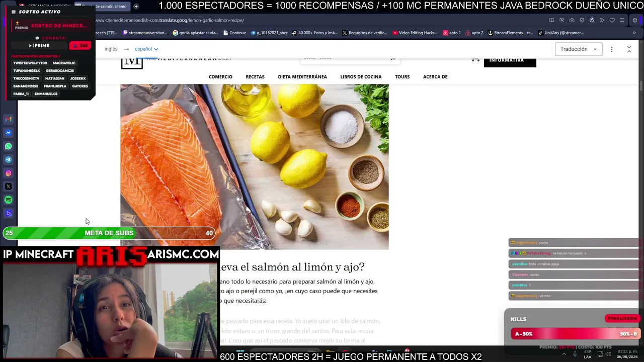Open DIETA MEDITERRÁNEA menu item

(302, 77)
